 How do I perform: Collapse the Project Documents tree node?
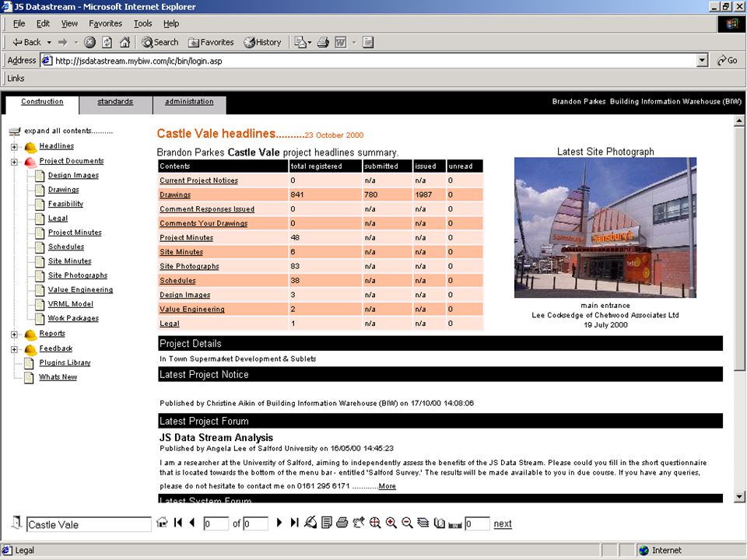click(x=14, y=162)
